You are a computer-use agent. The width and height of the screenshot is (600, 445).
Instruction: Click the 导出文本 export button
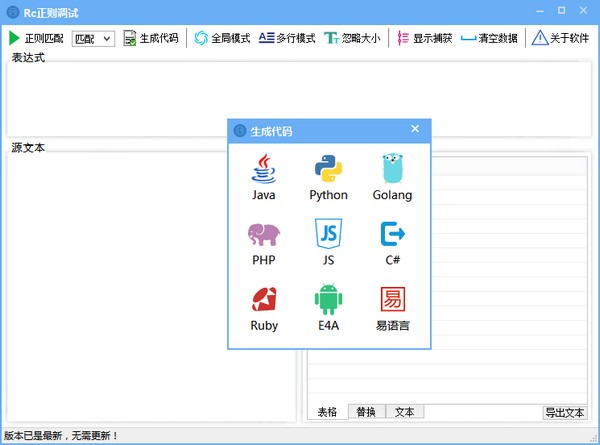click(x=565, y=413)
